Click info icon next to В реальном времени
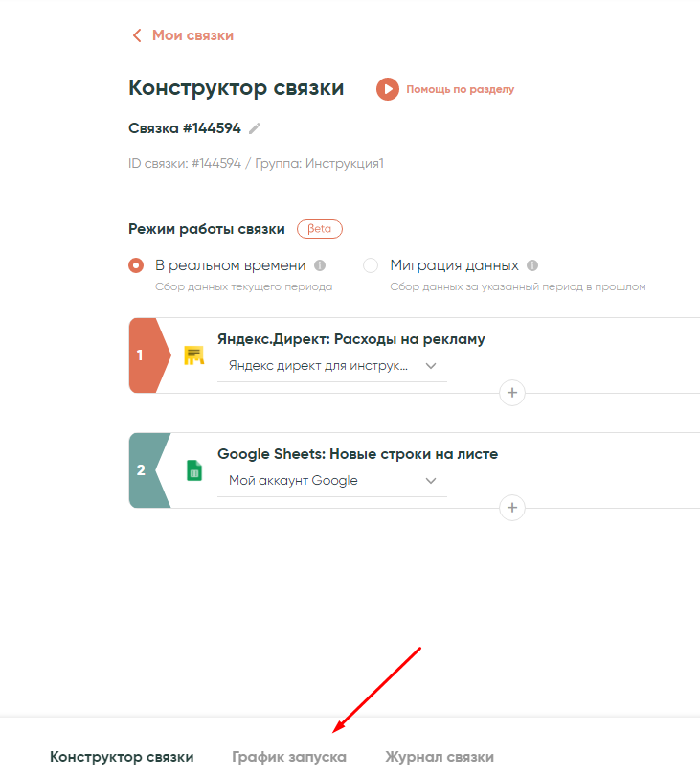 tap(320, 265)
